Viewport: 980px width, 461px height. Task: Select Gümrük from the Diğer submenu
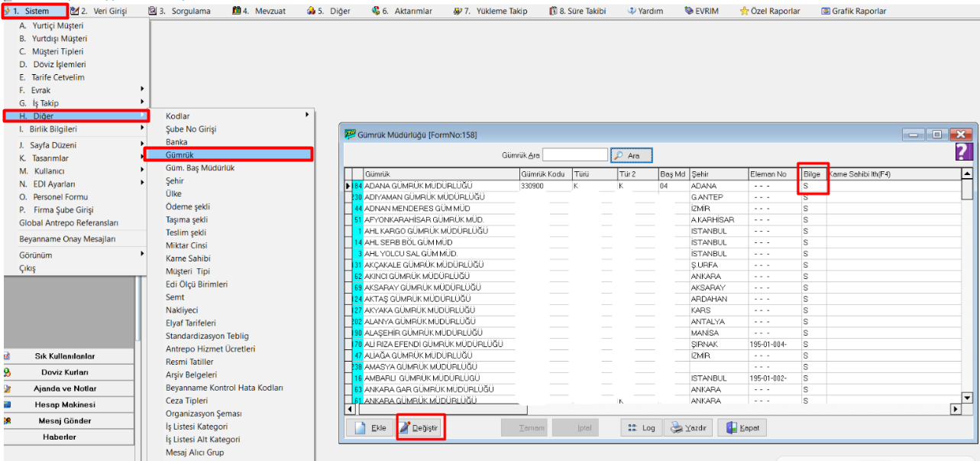180,154
